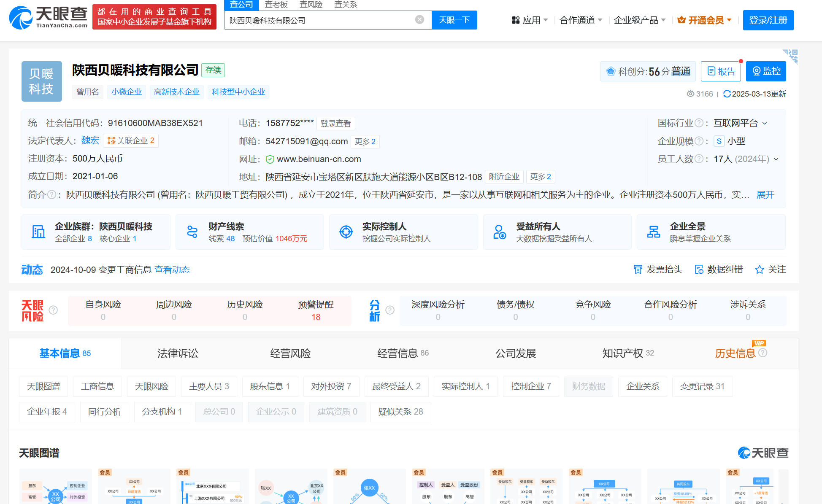Click 登录/注册 button

[x=768, y=20]
